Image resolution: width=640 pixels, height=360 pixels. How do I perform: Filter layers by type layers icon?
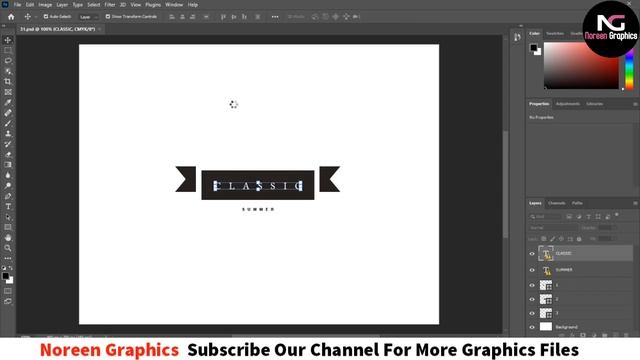(x=588, y=217)
